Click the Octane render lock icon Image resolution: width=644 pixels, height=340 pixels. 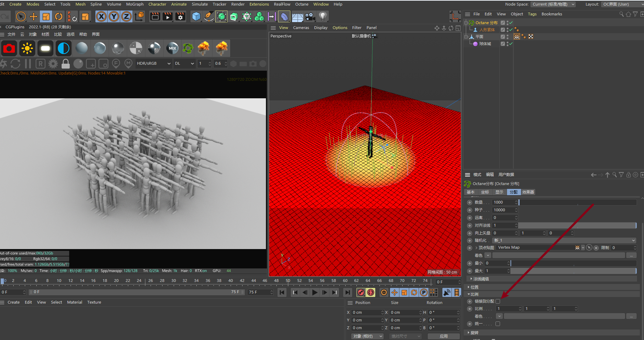pos(65,64)
